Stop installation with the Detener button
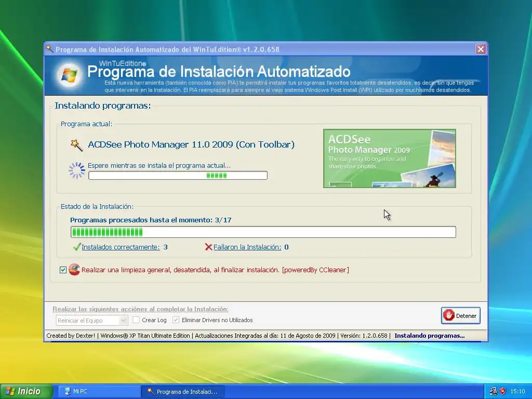Viewport: 532px width, 399px height. pyautogui.click(x=461, y=315)
